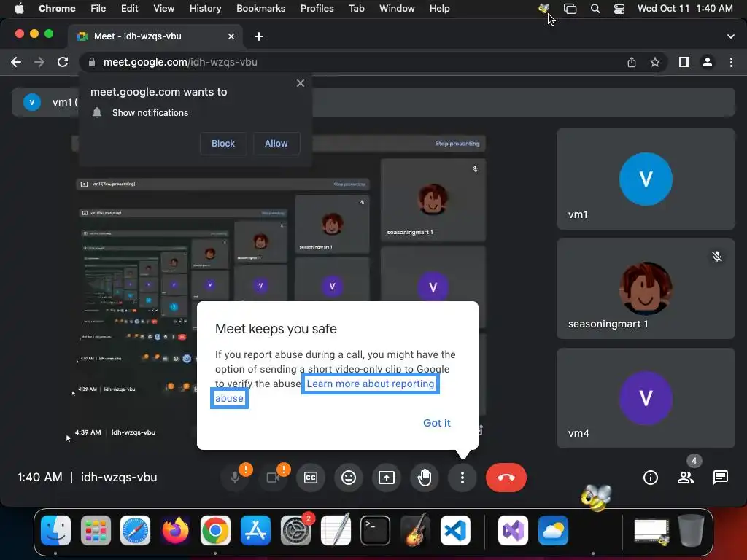This screenshot has width=747, height=560.
Task: Open Learn more about reporting abuse link
Action: [371, 384]
